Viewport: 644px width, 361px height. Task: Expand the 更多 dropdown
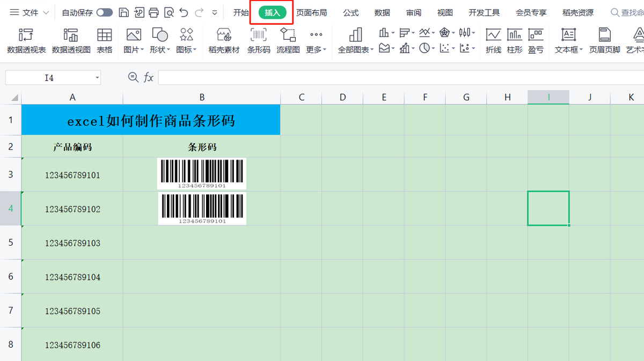point(316,41)
